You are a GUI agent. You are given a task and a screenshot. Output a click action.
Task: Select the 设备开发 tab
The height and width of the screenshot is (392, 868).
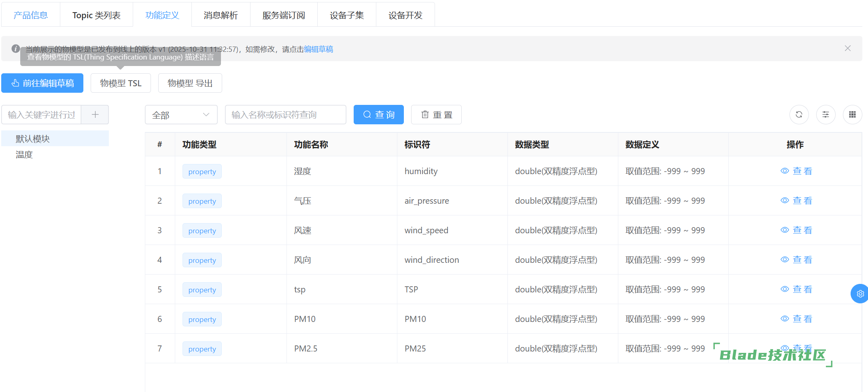pyautogui.click(x=405, y=15)
